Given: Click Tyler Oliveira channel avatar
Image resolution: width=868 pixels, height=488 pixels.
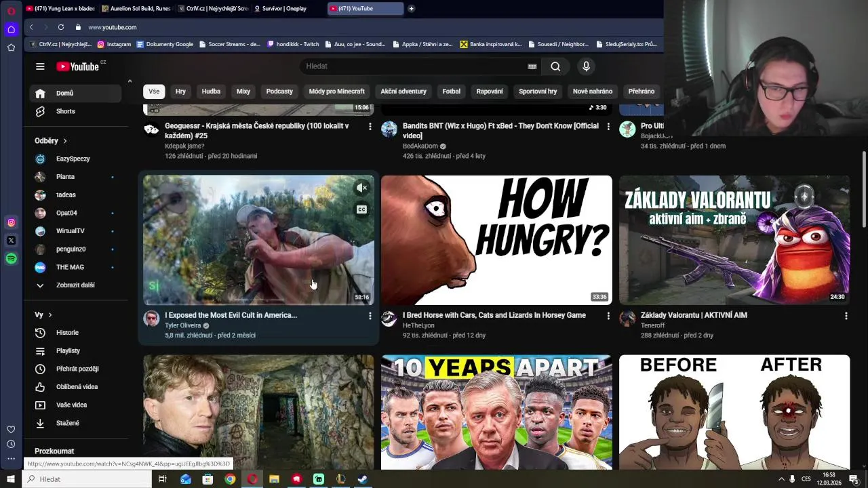Looking at the screenshot, I should coord(151,319).
